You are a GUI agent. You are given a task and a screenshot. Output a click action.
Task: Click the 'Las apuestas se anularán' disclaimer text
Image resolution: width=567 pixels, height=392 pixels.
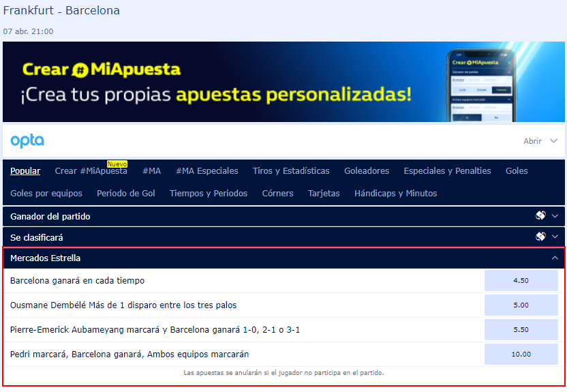(283, 372)
